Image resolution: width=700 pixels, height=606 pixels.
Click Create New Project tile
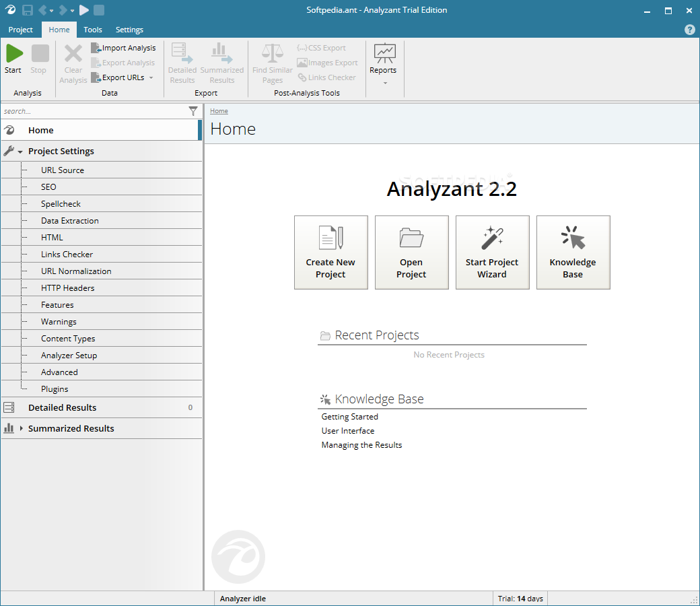pyautogui.click(x=330, y=252)
